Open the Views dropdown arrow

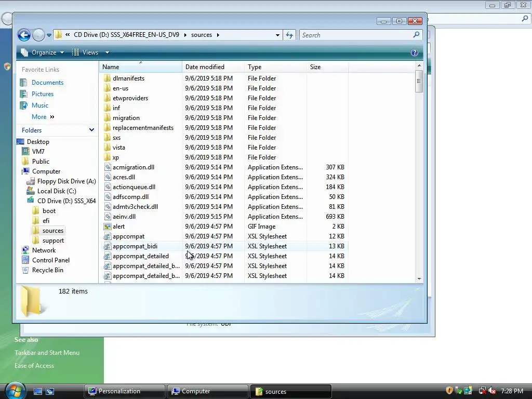[x=107, y=52]
